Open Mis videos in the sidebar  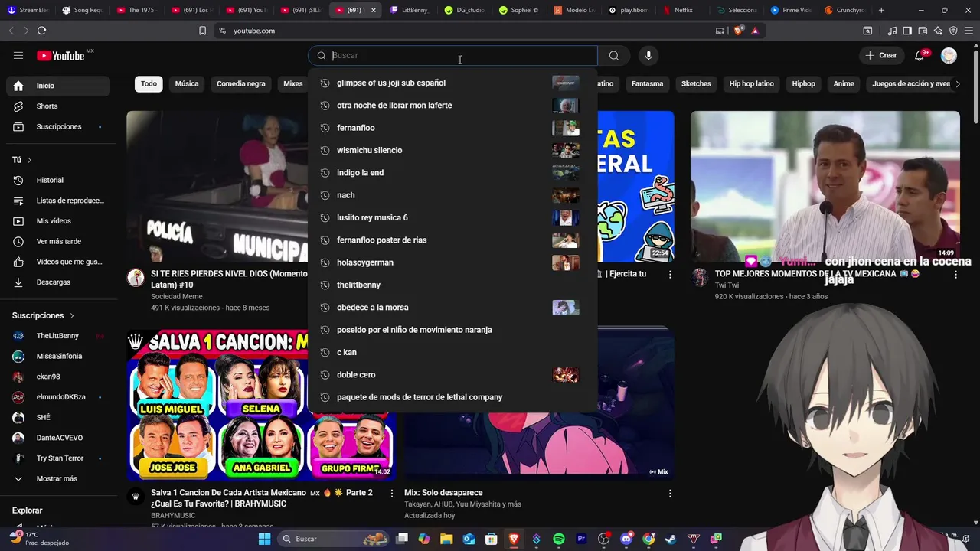(x=58, y=221)
